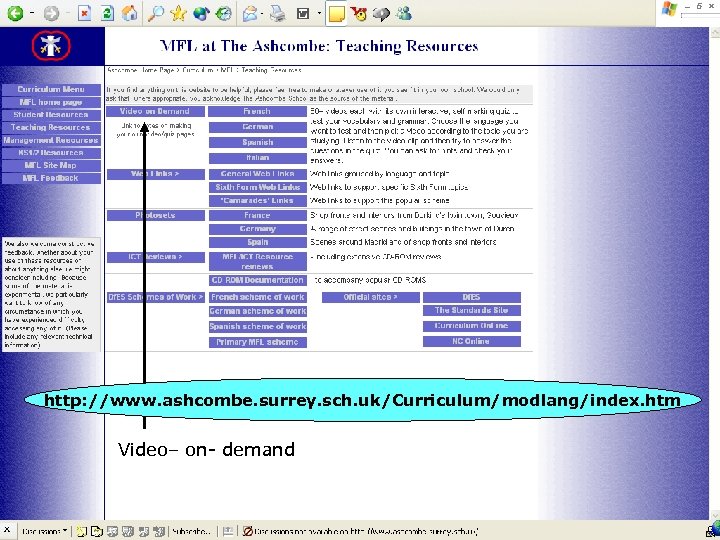Open the Discussions dropdown menu
The width and height of the screenshot is (720, 540).
[x=44, y=531]
